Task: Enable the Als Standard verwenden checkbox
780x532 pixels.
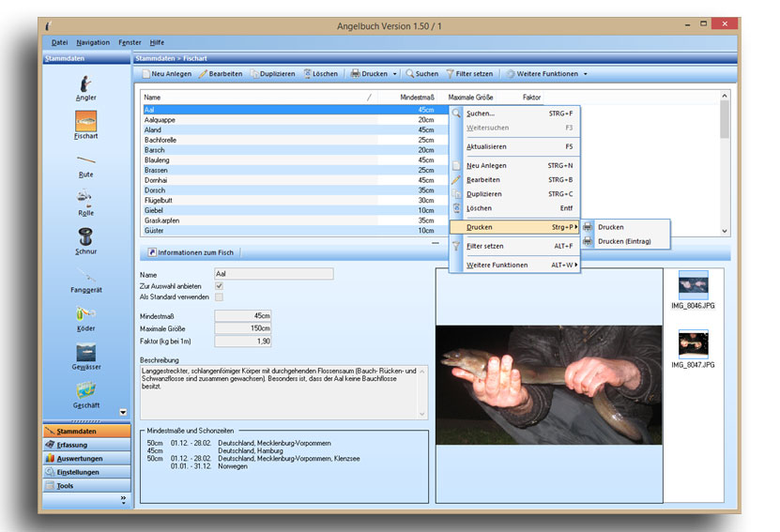Action: pos(220,296)
